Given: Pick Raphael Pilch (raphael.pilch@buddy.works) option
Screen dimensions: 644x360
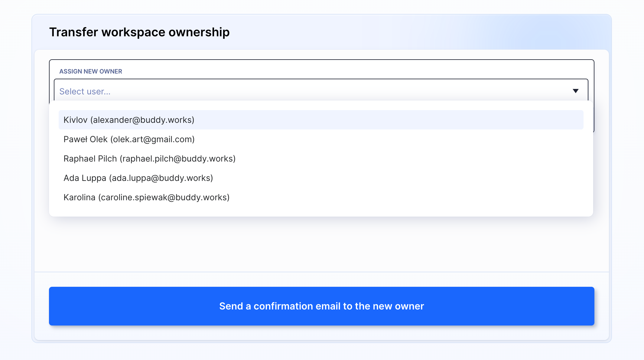Looking at the screenshot, I should [x=321, y=159].
